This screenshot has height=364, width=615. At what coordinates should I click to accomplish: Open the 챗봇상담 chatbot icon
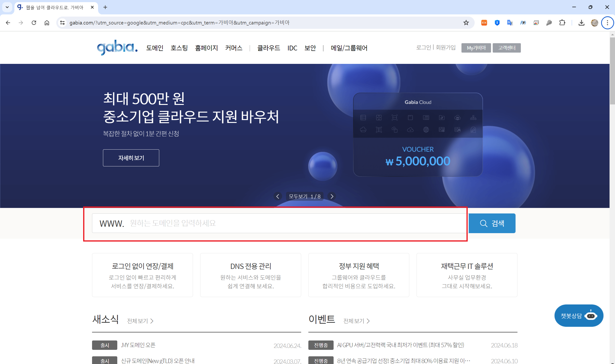coord(578,315)
